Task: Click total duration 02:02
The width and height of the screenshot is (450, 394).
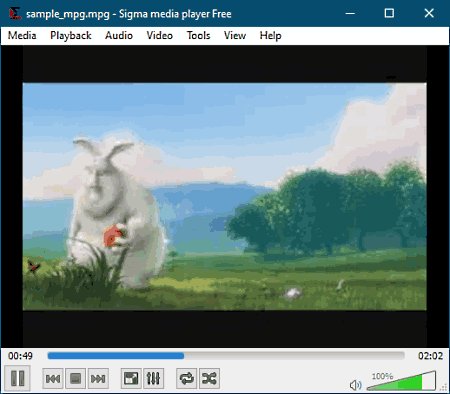Action: pos(430,356)
